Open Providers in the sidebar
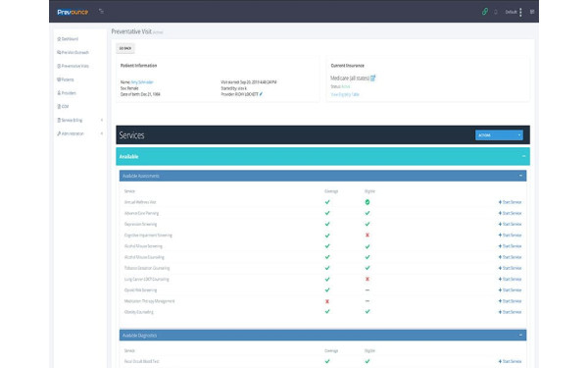The image size is (588, 368). (67, 93)
